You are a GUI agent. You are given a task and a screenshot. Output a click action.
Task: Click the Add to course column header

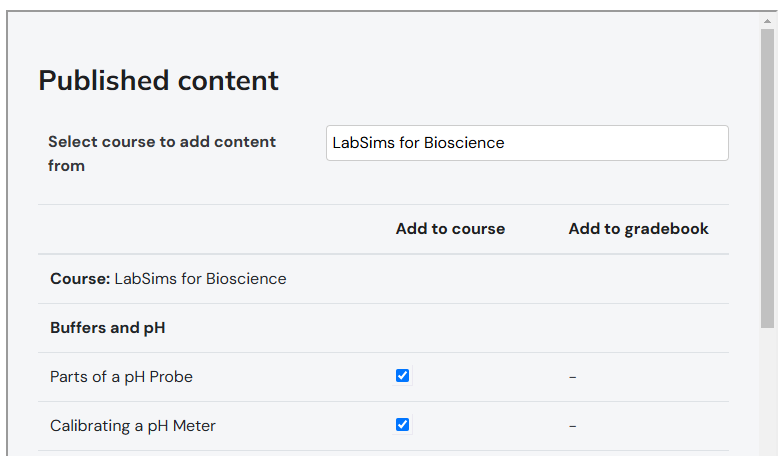point(450,229)
